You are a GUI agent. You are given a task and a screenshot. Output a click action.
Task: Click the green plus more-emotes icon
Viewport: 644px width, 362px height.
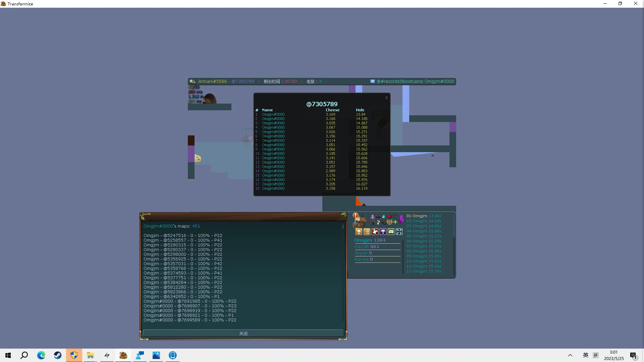click(395, 222)
